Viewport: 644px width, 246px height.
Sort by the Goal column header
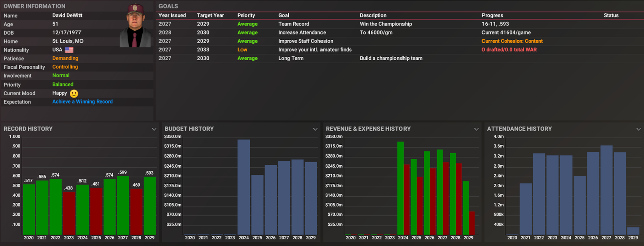(284, 15)
